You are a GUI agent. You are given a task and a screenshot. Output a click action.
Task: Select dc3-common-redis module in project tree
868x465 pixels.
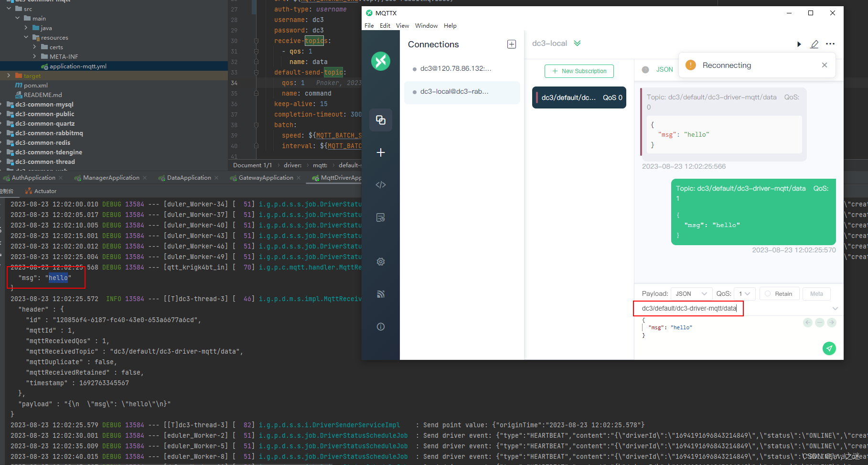pos(43,143)
